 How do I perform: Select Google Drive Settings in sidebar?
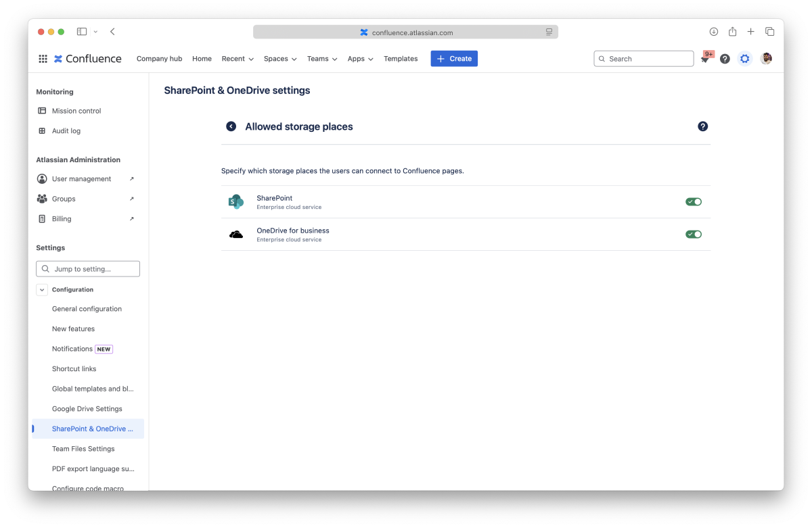[87, 409]
